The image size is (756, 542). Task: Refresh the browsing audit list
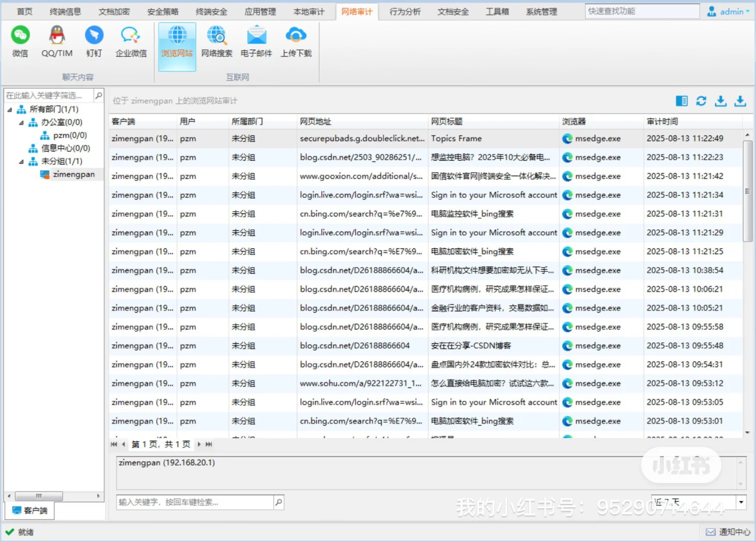(701, 101)
